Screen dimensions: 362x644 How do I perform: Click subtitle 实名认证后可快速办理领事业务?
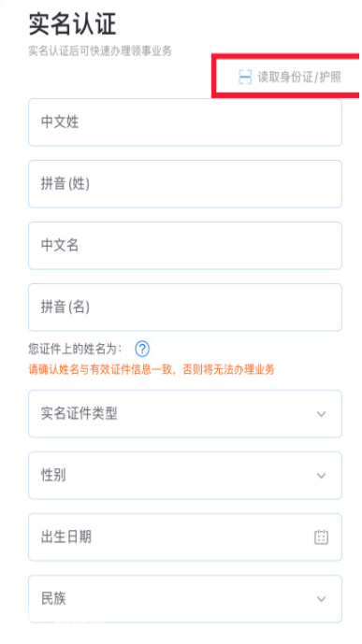coord(100,51)
